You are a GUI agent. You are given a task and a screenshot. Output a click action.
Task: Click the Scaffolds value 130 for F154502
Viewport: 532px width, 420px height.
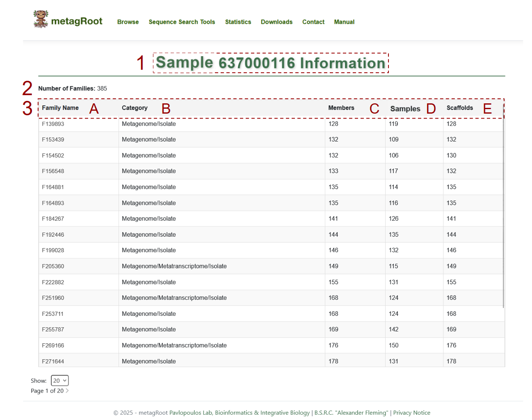pyautogui.click(x=452, y=155)
